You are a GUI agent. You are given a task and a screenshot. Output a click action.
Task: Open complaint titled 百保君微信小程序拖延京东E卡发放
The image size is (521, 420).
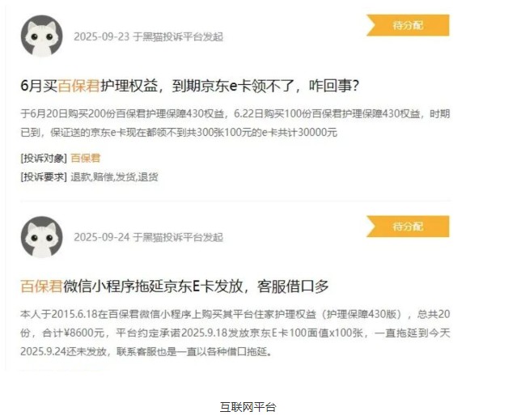coord(175,286)
